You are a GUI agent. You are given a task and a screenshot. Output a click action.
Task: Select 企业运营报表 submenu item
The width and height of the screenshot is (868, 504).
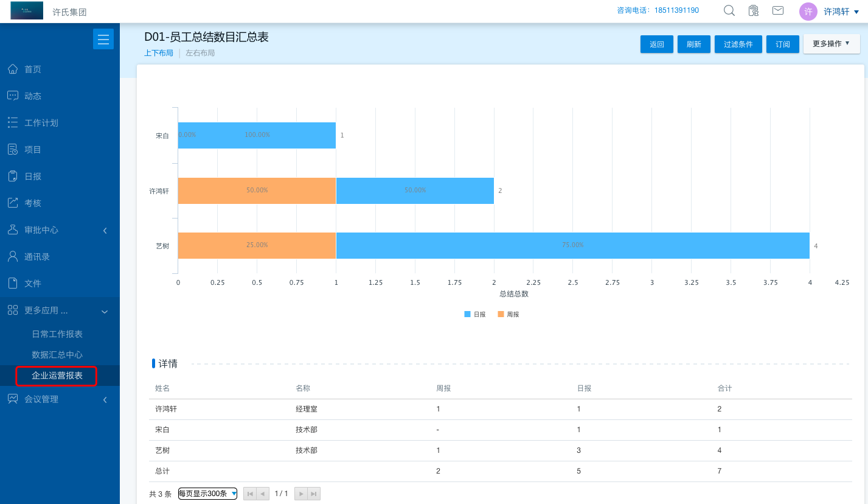57,376
